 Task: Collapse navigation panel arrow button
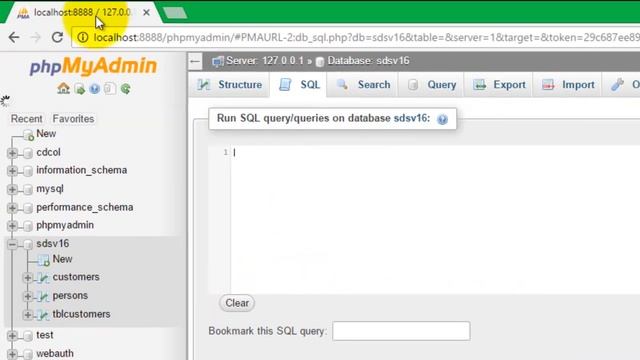point(195,62)
